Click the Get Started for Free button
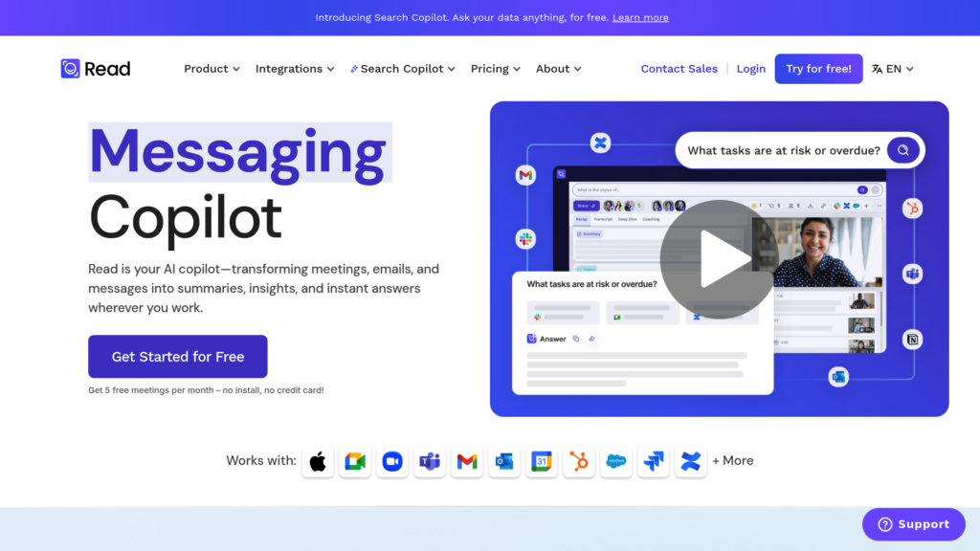Screen dimensions: 980x551 click(178, 357)
